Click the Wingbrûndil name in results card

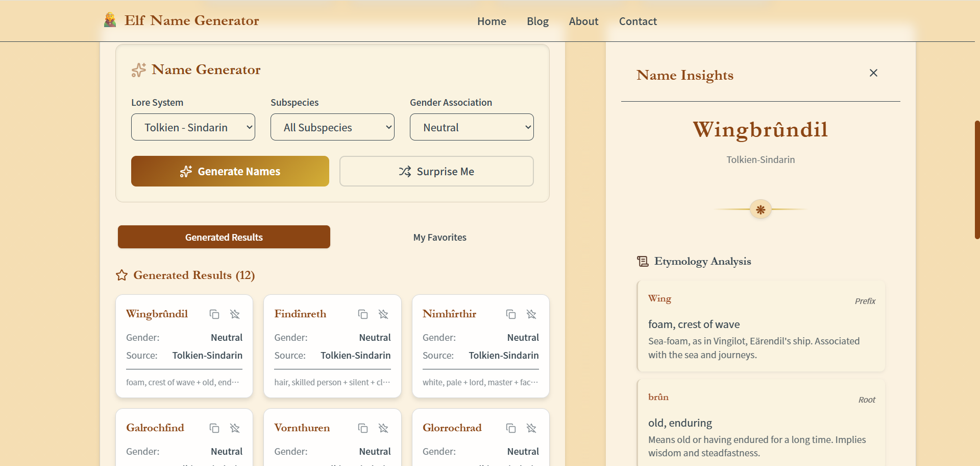pyautogui.click(x=157, y=314)
